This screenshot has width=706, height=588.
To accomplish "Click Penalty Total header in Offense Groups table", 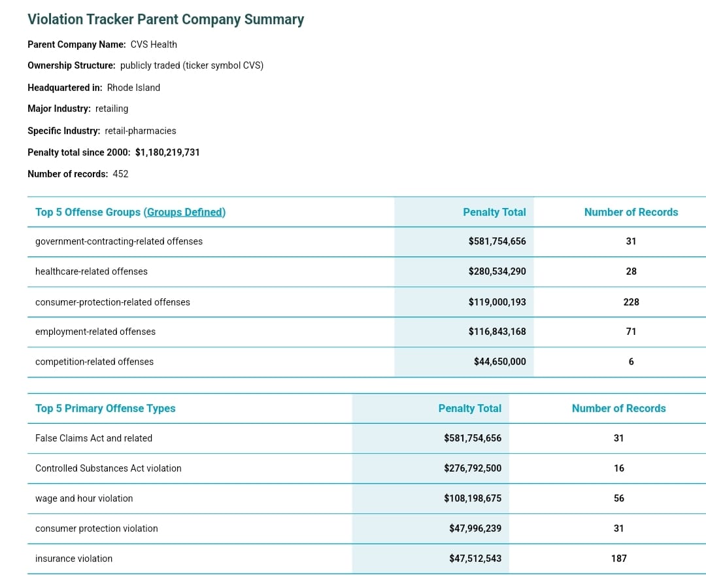I will pyautogui.click(x=494, y=212).
